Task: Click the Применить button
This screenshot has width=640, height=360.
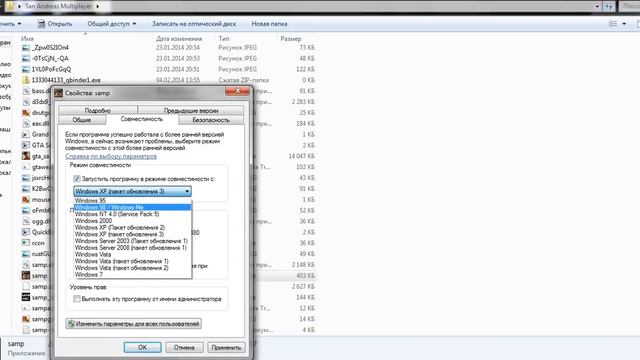Action: click(x=226, y=347)
